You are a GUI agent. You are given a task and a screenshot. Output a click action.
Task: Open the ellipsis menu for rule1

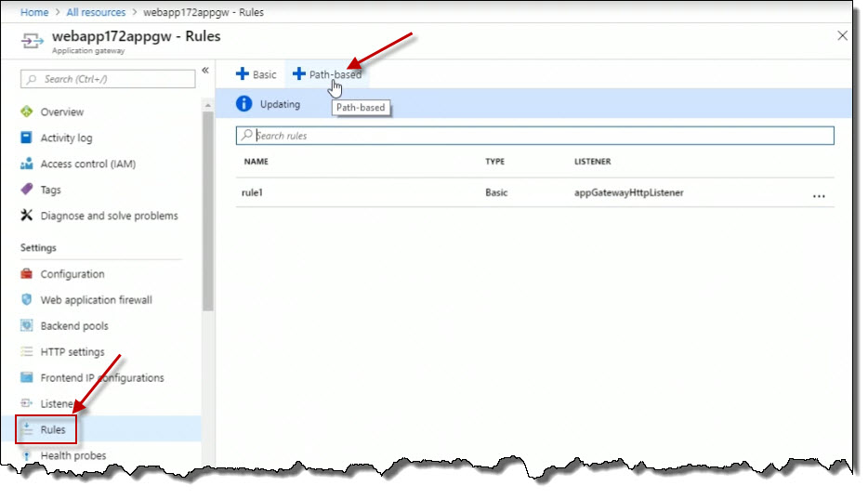point(819,196)
